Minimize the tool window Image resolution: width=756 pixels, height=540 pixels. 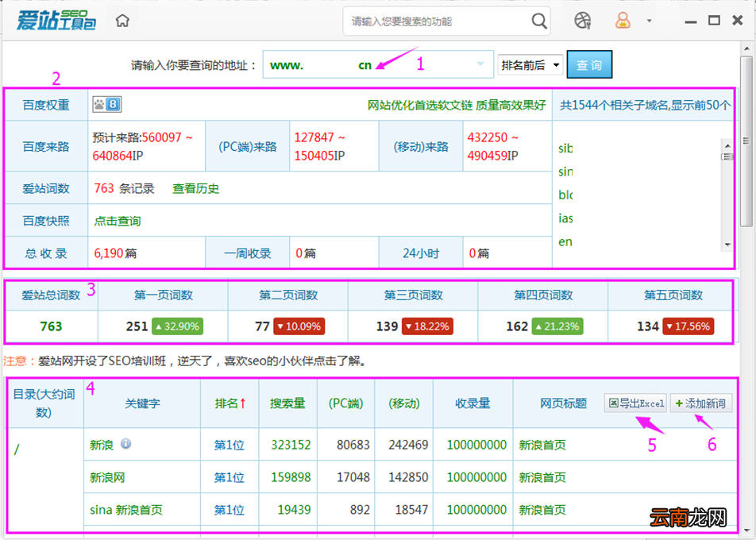[x=690, y=21]
